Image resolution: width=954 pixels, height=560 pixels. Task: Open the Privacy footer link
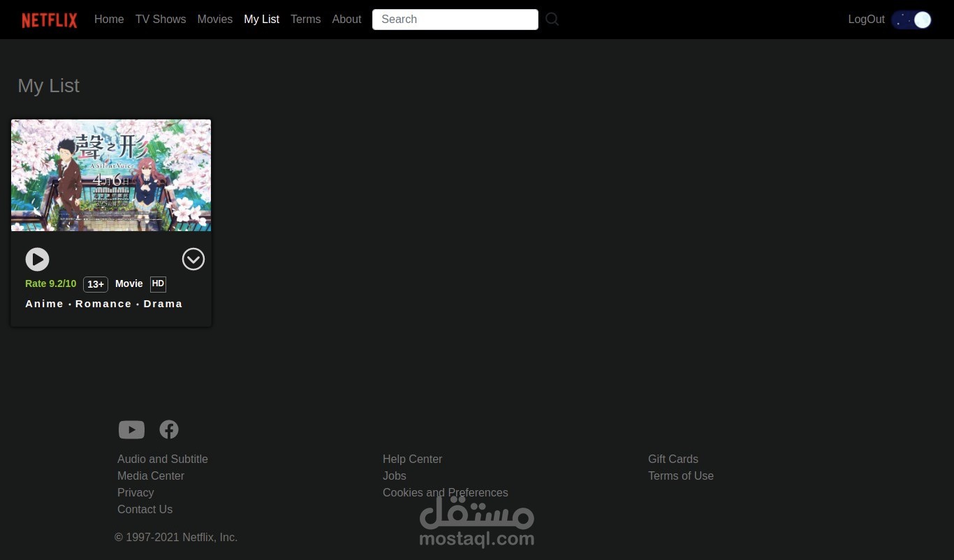135,492
